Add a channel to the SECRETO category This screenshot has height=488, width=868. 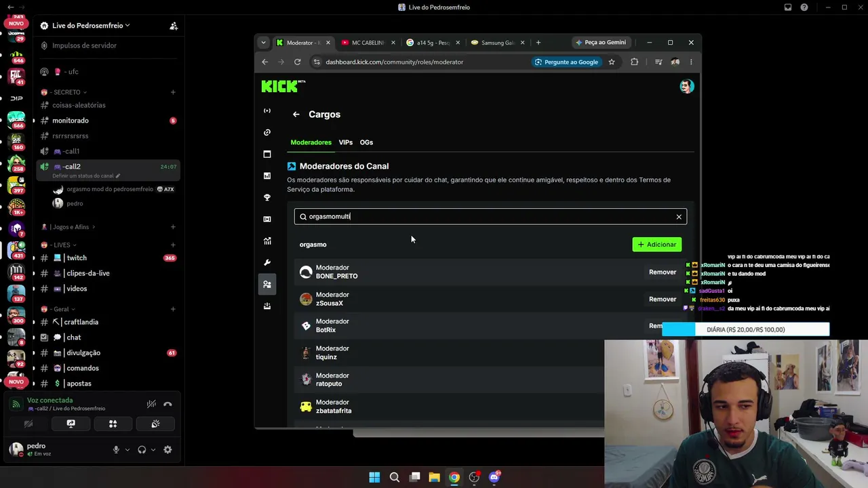[173, 92]
